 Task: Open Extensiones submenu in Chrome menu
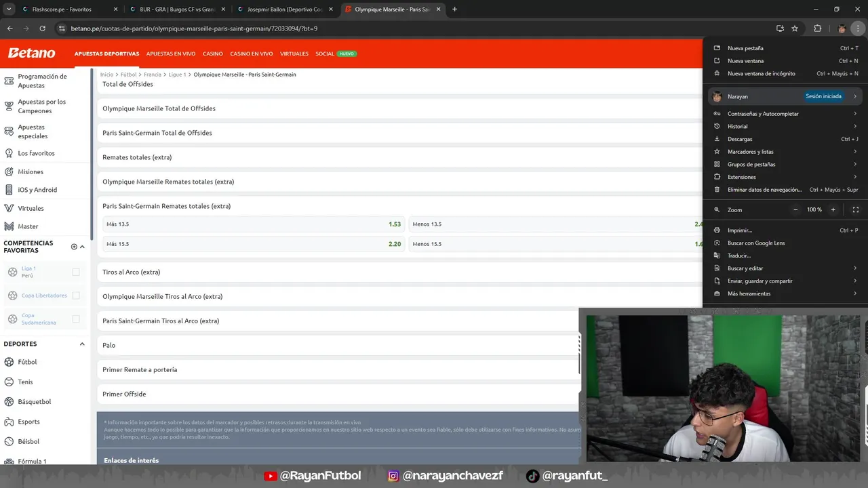[785, 177]
